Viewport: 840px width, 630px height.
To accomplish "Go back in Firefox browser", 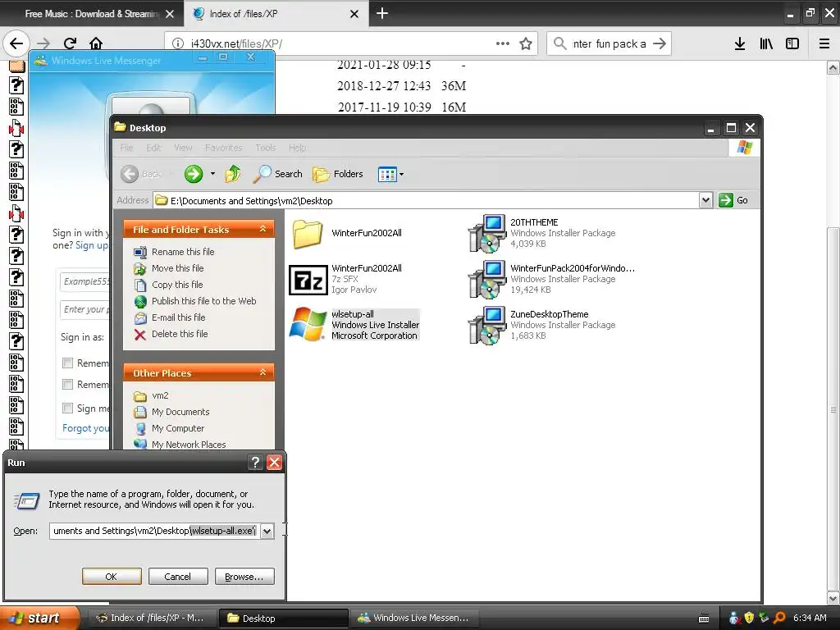I will click(x=16, y=43).
